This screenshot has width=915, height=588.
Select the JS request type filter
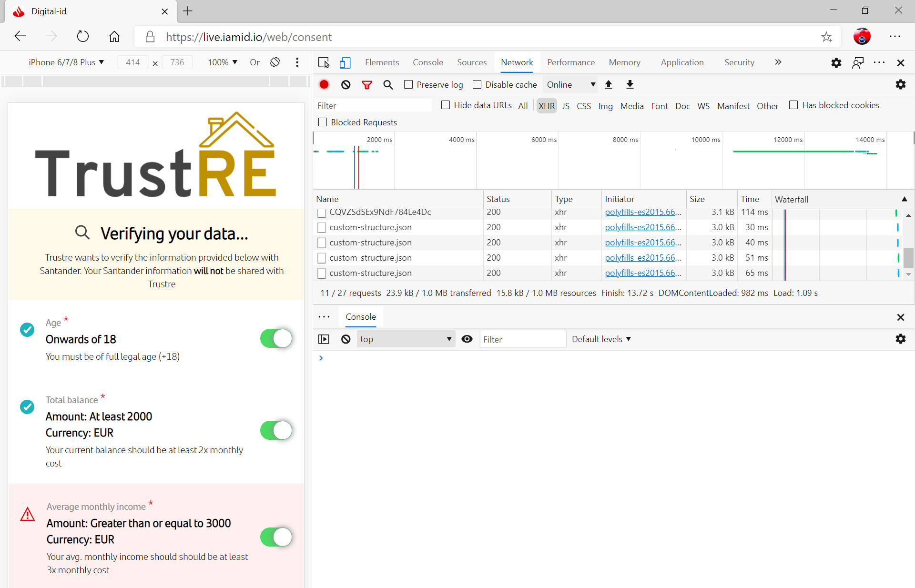tap(566, 106)
